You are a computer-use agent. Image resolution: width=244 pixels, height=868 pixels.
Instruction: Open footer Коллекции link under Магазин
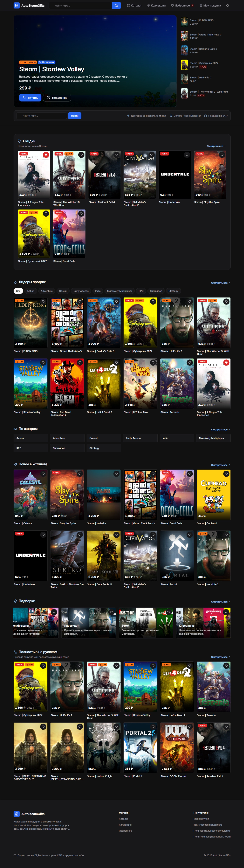coord(125,825)
